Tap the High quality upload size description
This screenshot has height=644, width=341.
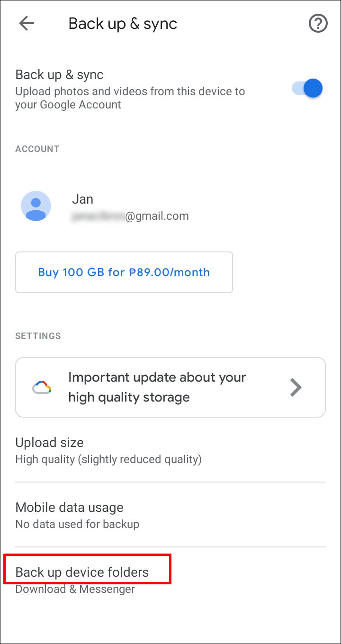[x=108, y=459]
